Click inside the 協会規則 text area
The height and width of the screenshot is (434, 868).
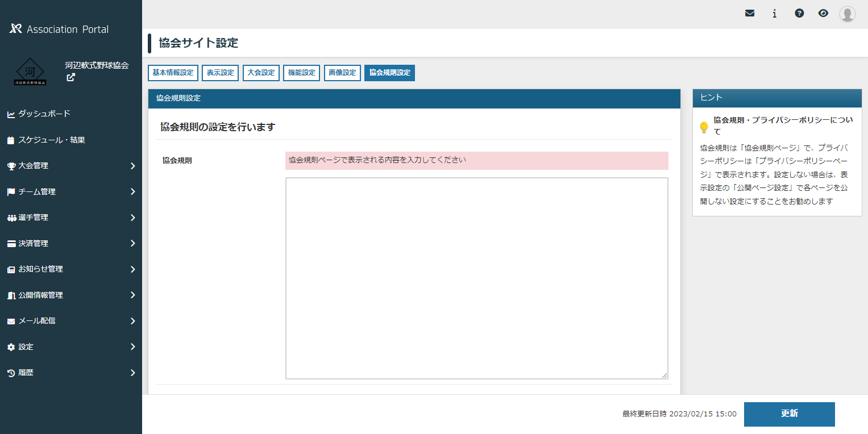coord(476,278)
